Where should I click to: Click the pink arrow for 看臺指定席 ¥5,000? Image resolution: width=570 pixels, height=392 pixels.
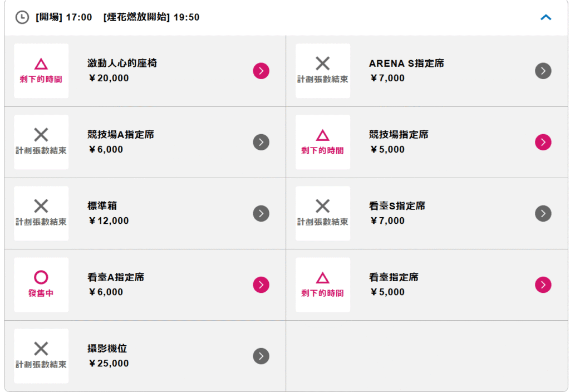click(x=543, y=285)
